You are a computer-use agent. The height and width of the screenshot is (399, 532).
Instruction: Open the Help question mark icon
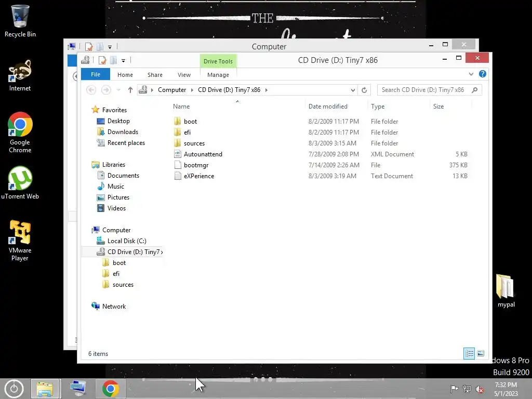tap(483, 74)
